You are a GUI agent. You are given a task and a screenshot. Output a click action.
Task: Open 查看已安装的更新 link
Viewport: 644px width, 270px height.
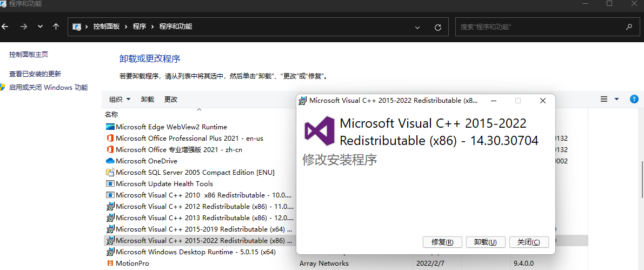[35, 74]
